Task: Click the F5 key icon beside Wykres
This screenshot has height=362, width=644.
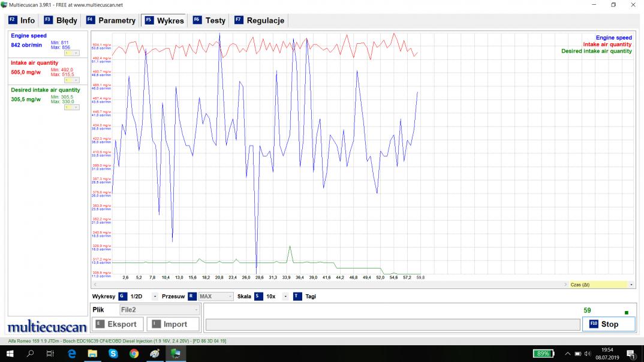Action: (148, 20)
